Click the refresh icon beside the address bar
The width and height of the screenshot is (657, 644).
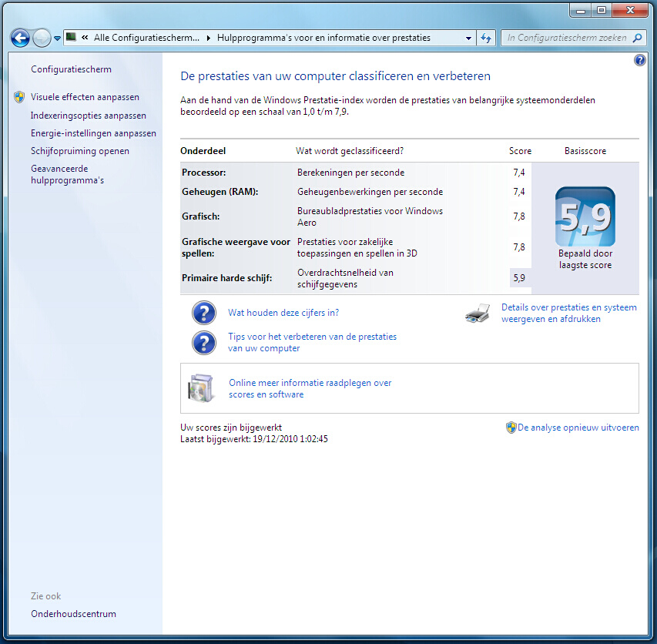(x=486, y=38)
